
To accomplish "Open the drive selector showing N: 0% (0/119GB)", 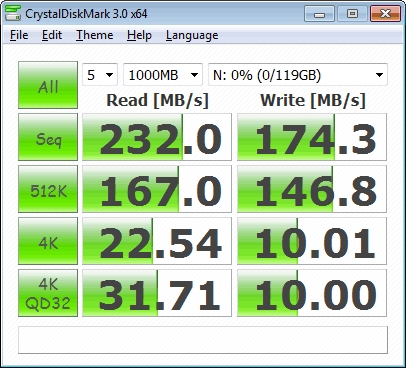I will [298, 75].
